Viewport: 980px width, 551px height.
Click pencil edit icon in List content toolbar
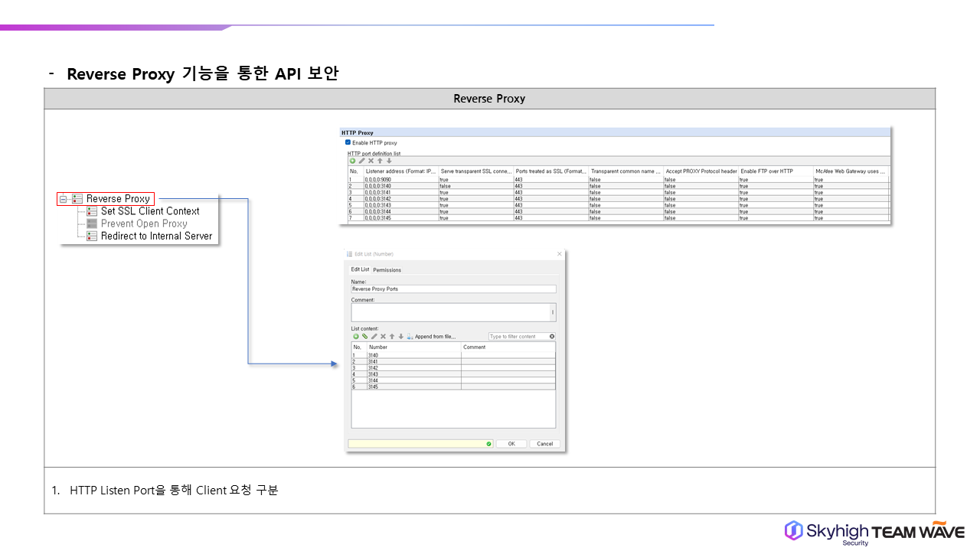tap(374, 337)
